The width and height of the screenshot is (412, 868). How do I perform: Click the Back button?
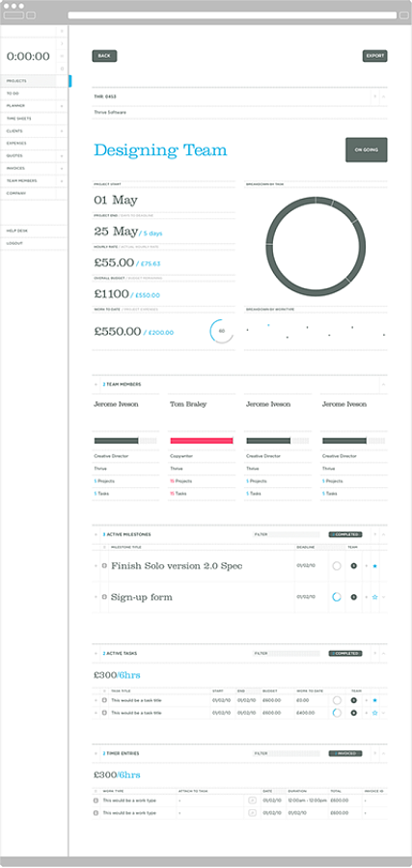click(104, 56)
